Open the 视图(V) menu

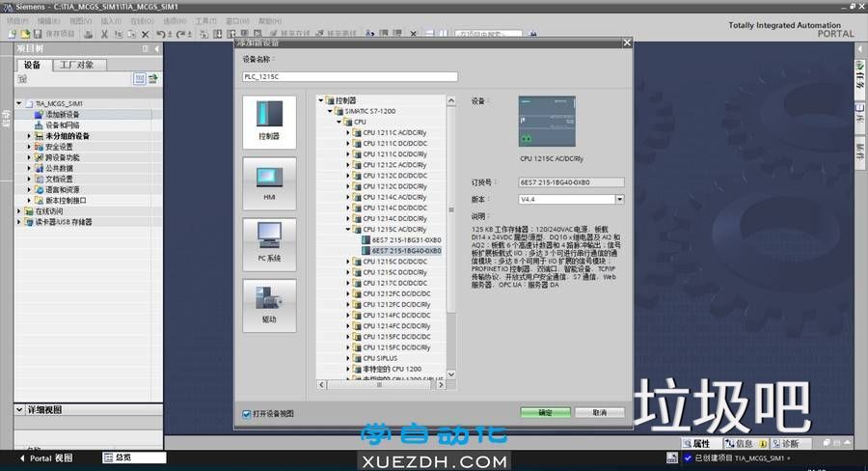point(80,21)
